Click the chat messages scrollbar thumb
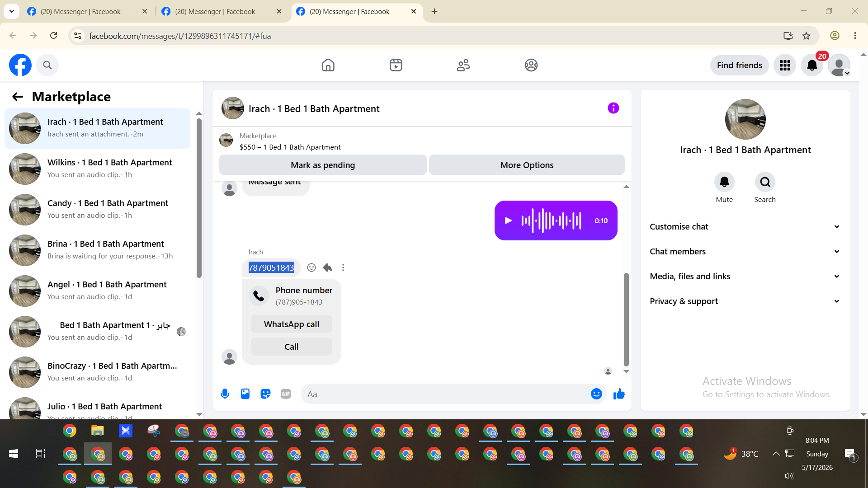 click(x=626, y=319)
